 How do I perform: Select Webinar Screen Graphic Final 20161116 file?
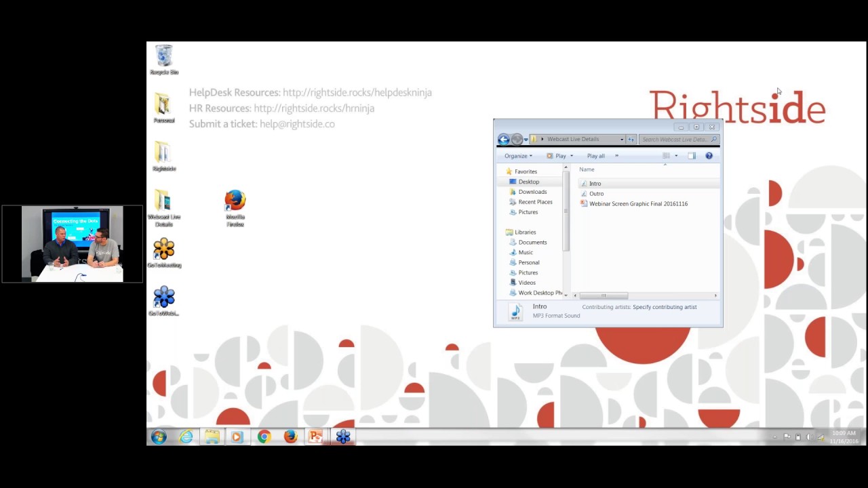[x=638, y=204]
